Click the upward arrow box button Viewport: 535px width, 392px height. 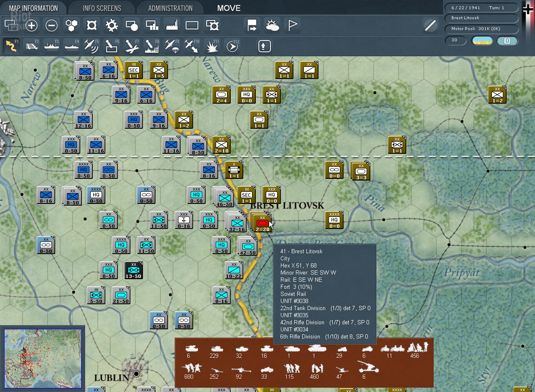(x=264, y=46)
